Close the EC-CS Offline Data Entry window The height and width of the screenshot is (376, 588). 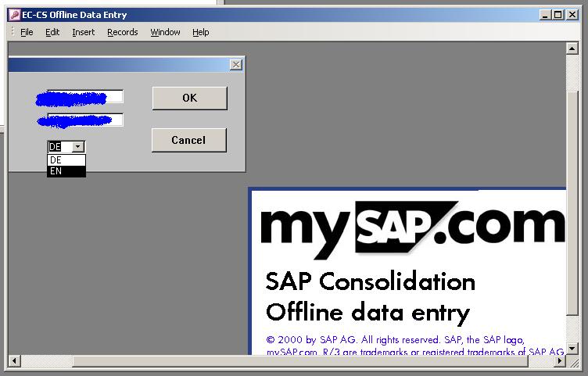coord(572,15)
